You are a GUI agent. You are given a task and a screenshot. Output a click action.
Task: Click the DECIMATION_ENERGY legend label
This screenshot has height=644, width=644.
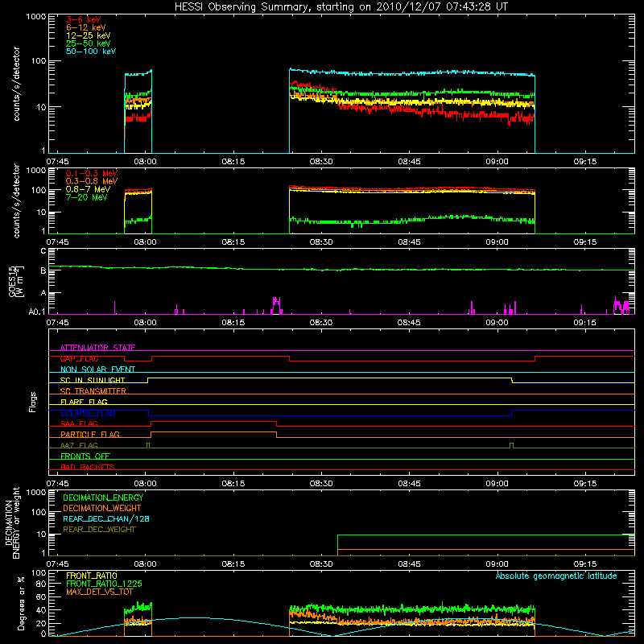pyautogui.click(x=103, y=497)
